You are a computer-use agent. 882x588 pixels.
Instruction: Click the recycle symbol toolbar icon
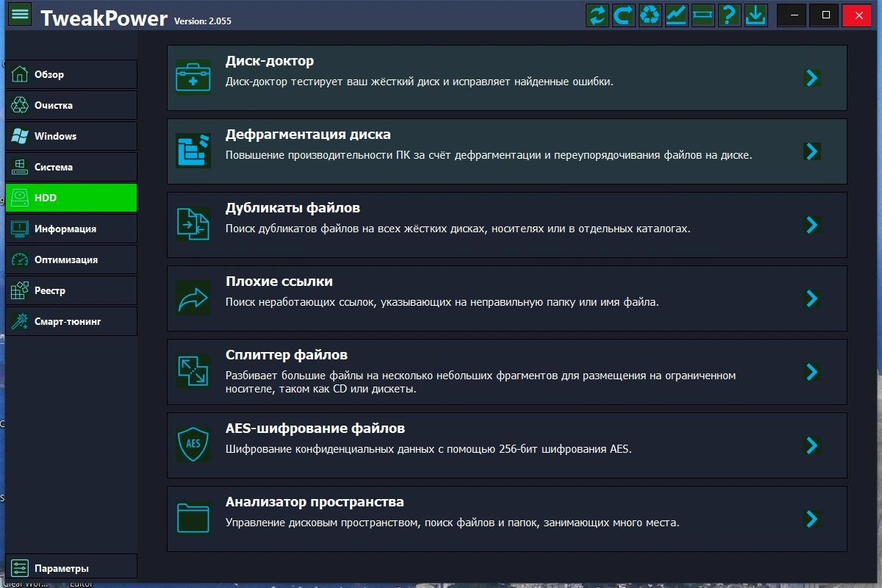(x=650, y=15)
